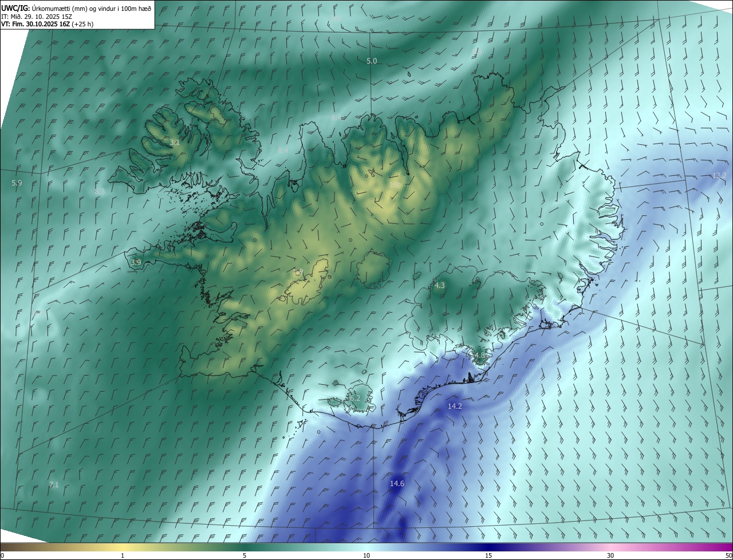Click the 3.9 value label
733x560 pixels.
[136, 262]
